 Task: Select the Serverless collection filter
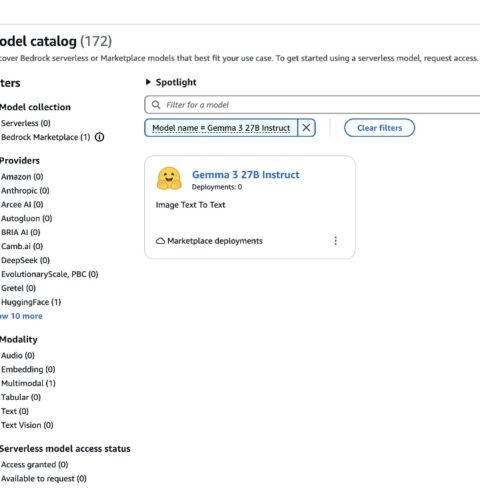[x=26, y=123]
